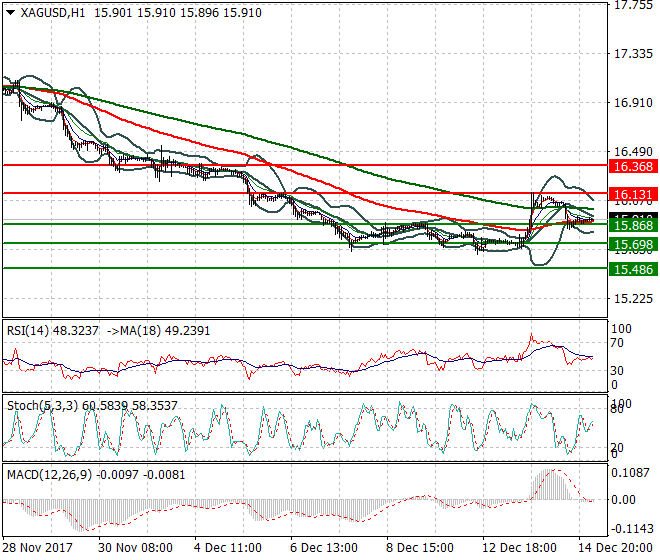Select the 30 Nov 08:00 time axis label

135,548
